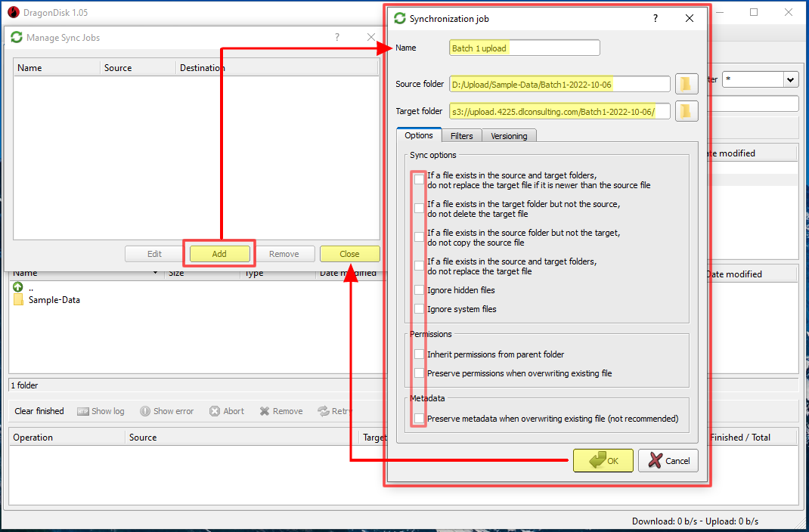This screenshot has height=532, width=809.
Task: Switch to the Filters tab
Action: 462,135
